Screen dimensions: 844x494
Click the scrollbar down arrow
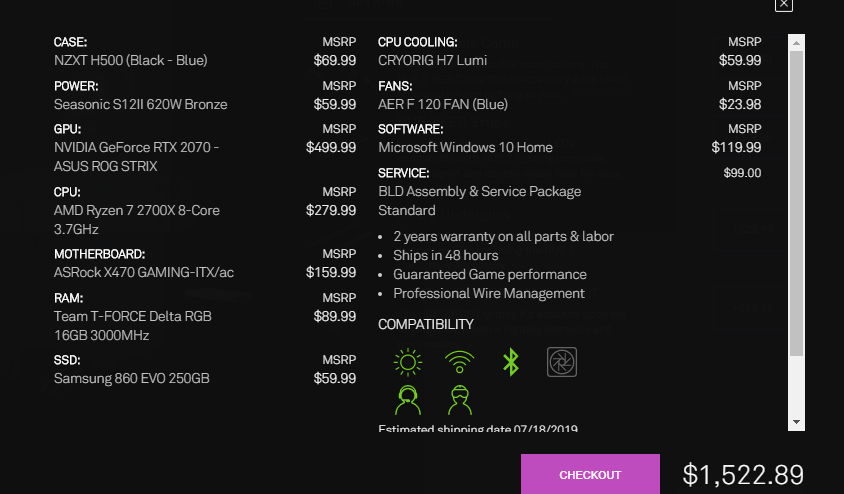coord(796,422)
